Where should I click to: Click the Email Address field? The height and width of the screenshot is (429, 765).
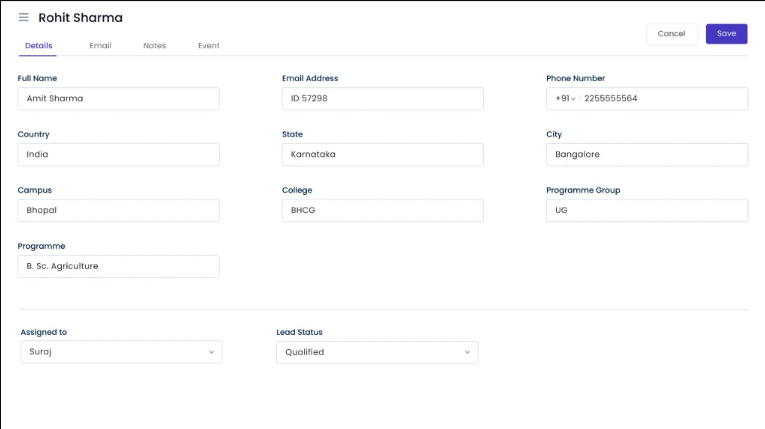pyautogui.click(x=382, y=99)
